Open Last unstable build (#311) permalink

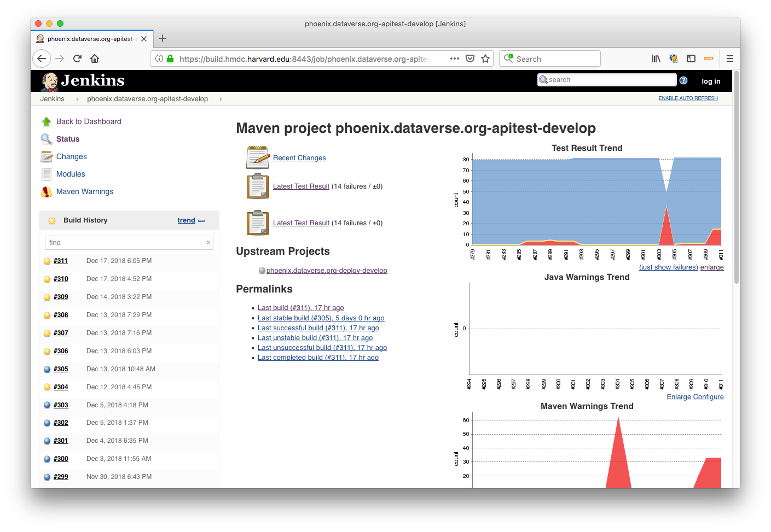pyautogui.click(x=315, y=338)
